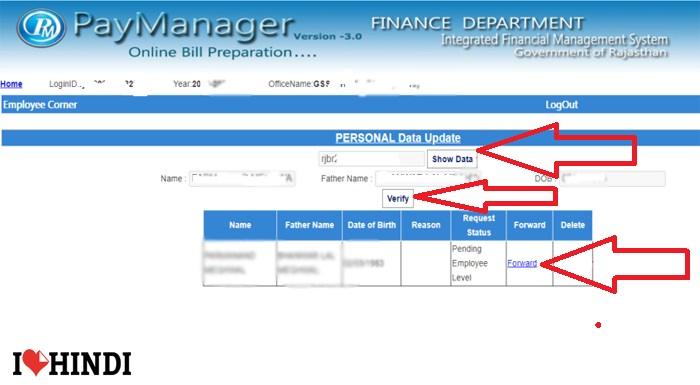Click the LogOut menu item

(x=562, y=105)
